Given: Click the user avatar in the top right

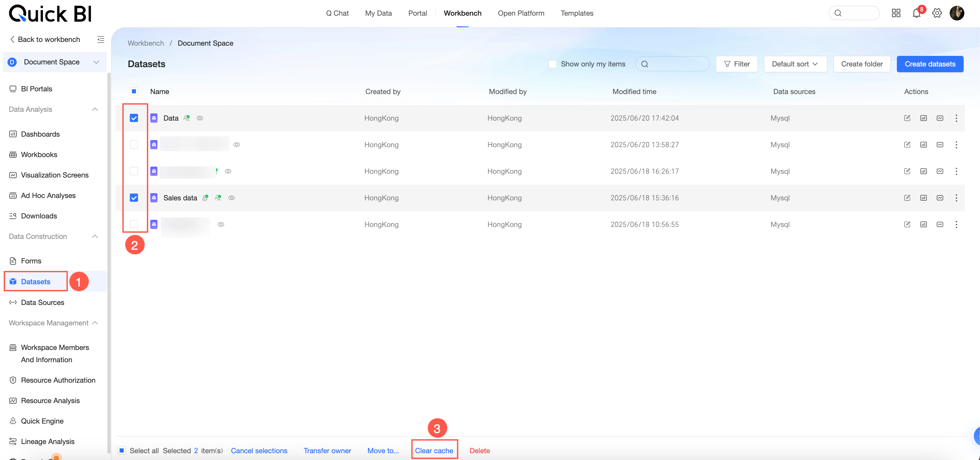Looking at the screenshot, I should [956, 13].
